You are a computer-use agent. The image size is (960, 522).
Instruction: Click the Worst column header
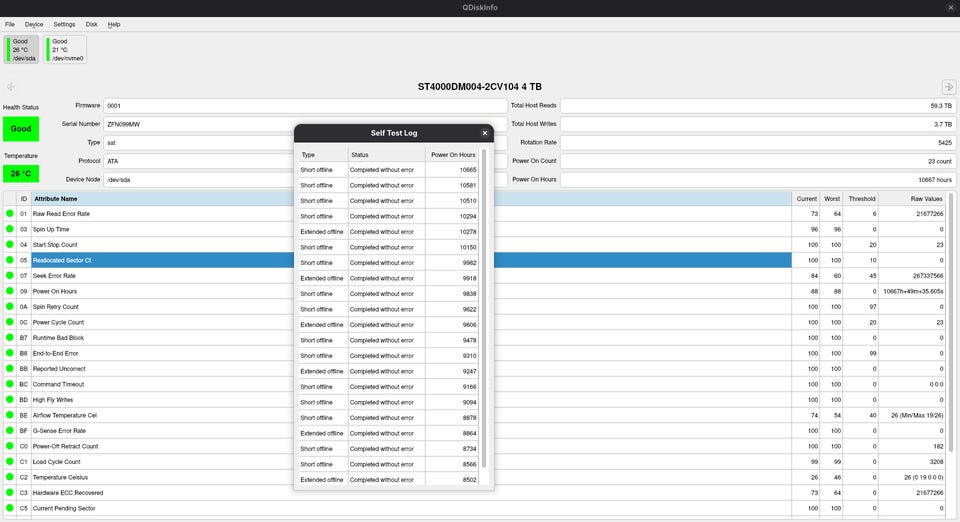coord(831,199)
